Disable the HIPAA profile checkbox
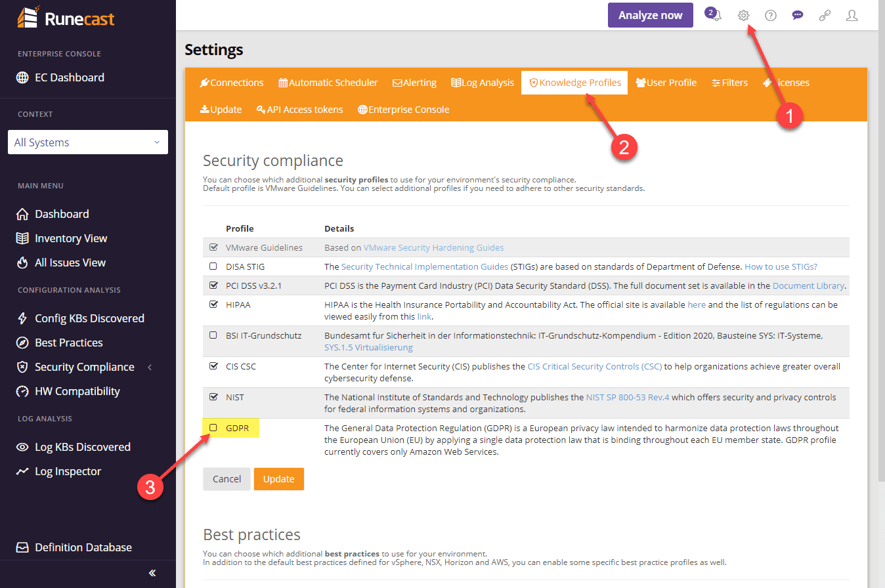This screenshot has width=885, height=588. click(x=213, y=304)
